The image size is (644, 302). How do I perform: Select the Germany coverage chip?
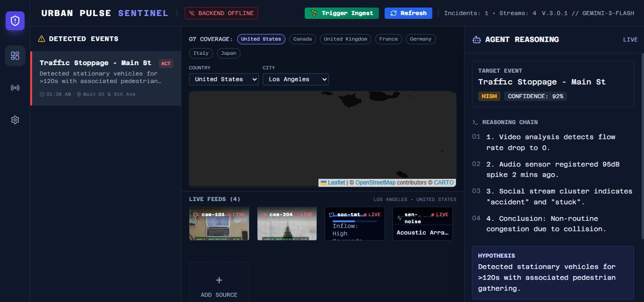421,39
